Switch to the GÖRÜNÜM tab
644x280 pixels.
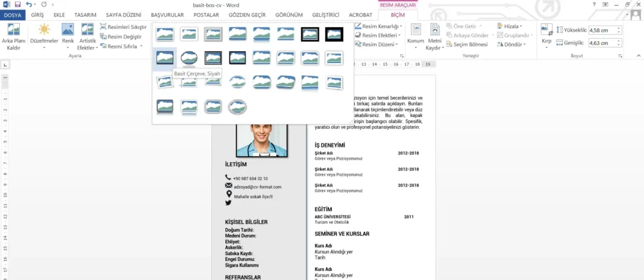289,15
